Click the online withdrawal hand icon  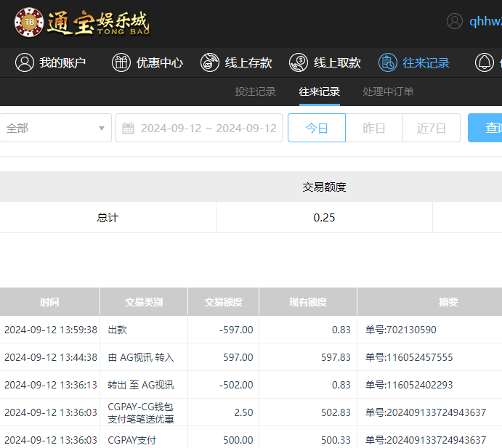tap(299, 63)
